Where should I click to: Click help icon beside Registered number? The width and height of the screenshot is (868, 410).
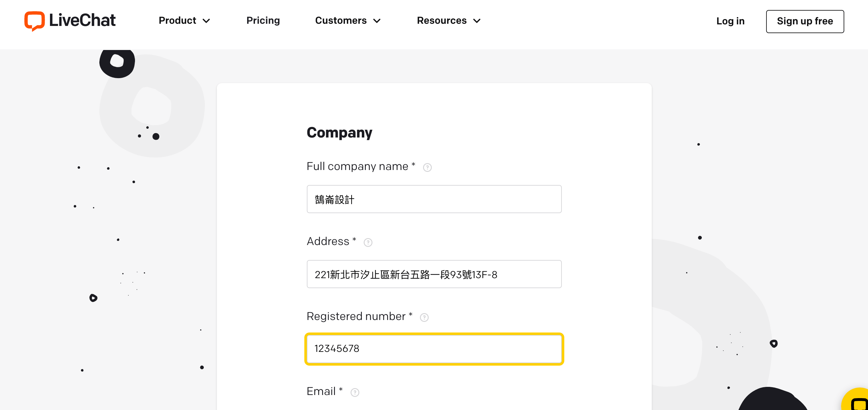(424, 317)
